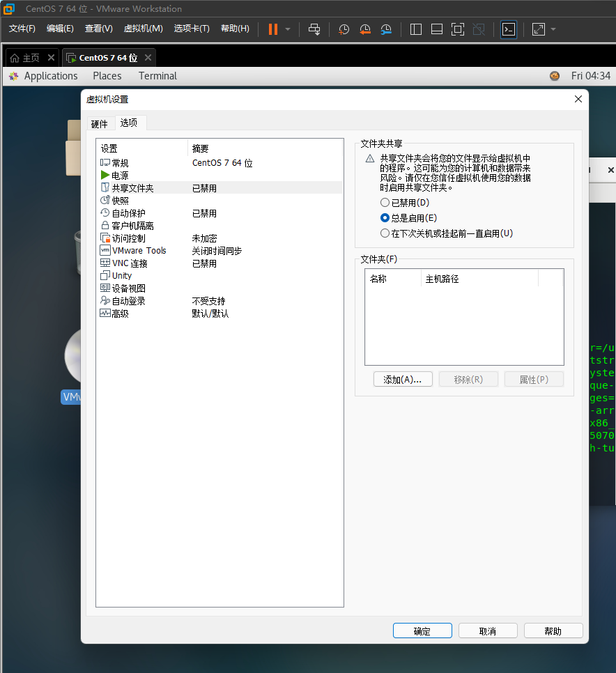Click the 不受支持 summary text
616x673 pixels.
coord(208,301)
